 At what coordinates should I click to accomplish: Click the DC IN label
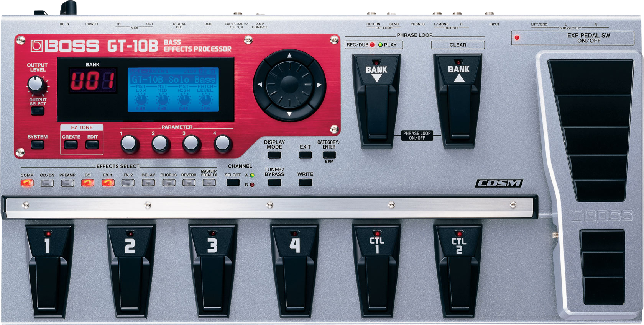[x=64, y=24]
